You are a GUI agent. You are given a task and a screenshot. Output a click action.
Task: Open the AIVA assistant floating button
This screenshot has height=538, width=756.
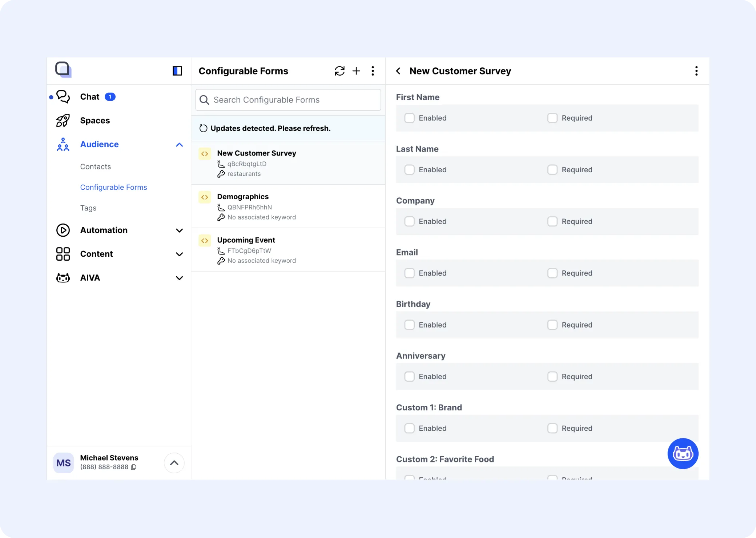pyautogui.click(x=683, y=453)
